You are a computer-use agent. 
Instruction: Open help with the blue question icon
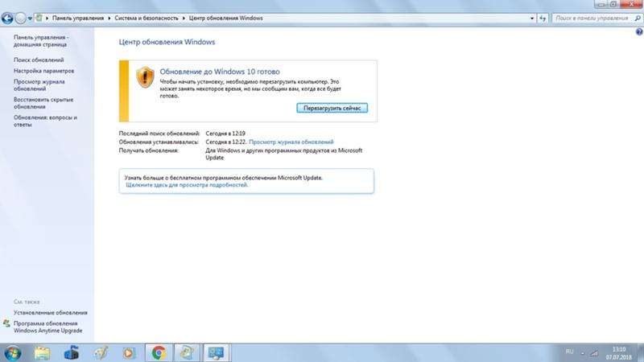[x=639, y=31]
